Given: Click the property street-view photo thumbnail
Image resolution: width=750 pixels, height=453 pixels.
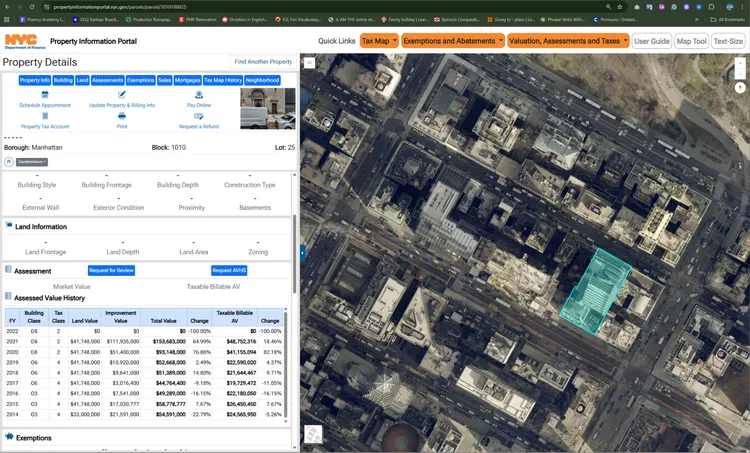Looking at the screenshot, I should click(268, 109).
